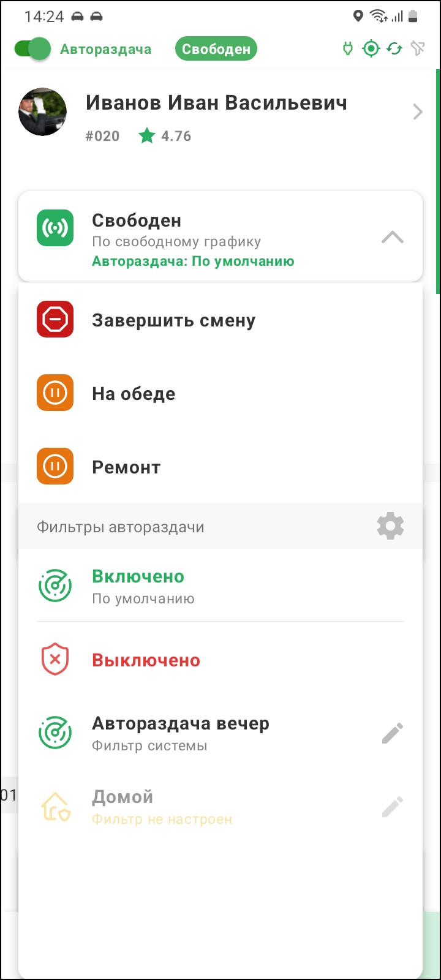The width and height of the screenshot is (441, 980).
Task: Edit Автораздача вечер filter with pencil
Action: (392, 733)
